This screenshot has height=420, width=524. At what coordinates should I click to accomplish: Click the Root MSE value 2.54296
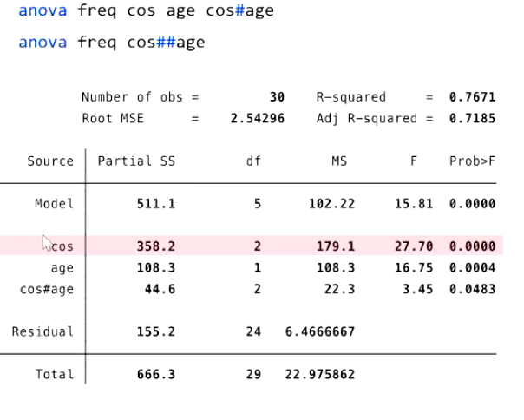point(257,118)
